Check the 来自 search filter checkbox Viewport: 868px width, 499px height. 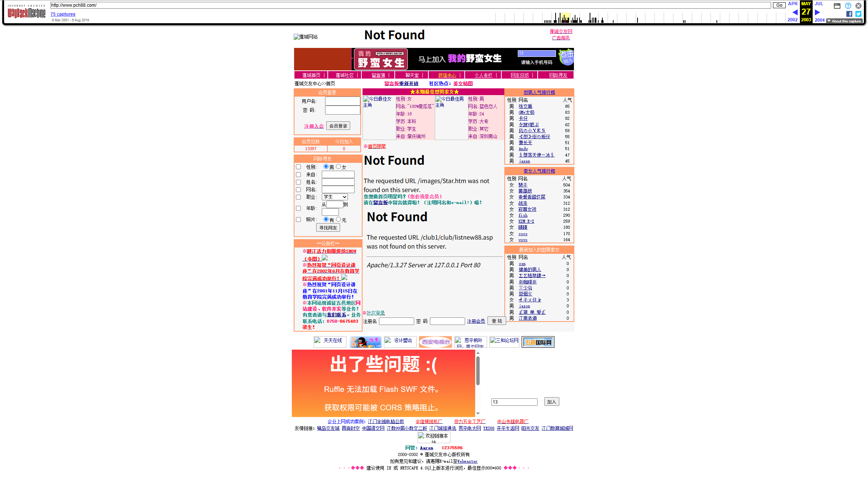tap(298, 174)
